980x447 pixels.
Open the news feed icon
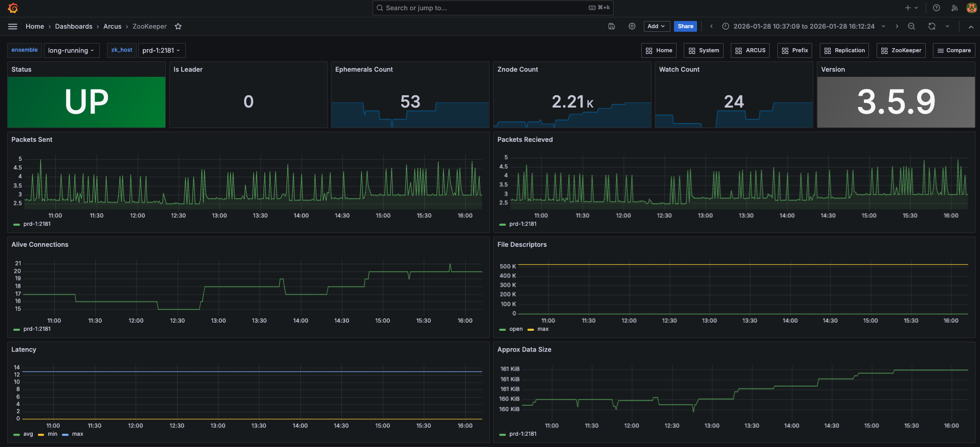pos(954,8)
